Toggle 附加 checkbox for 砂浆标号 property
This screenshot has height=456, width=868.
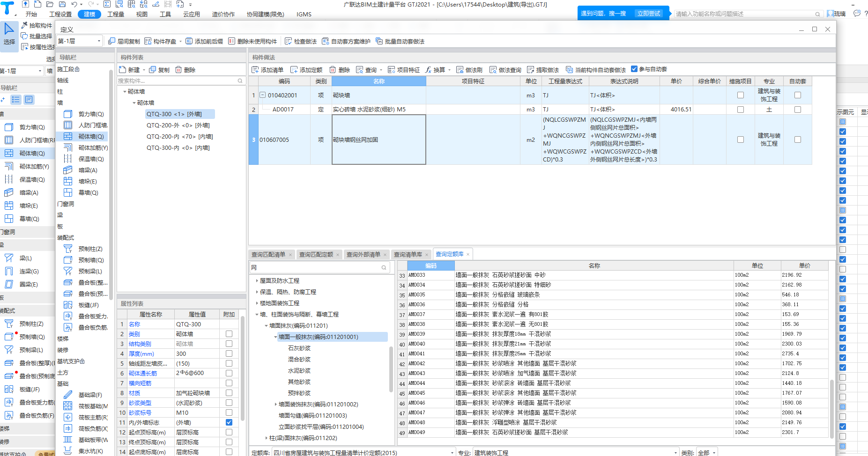229,412
